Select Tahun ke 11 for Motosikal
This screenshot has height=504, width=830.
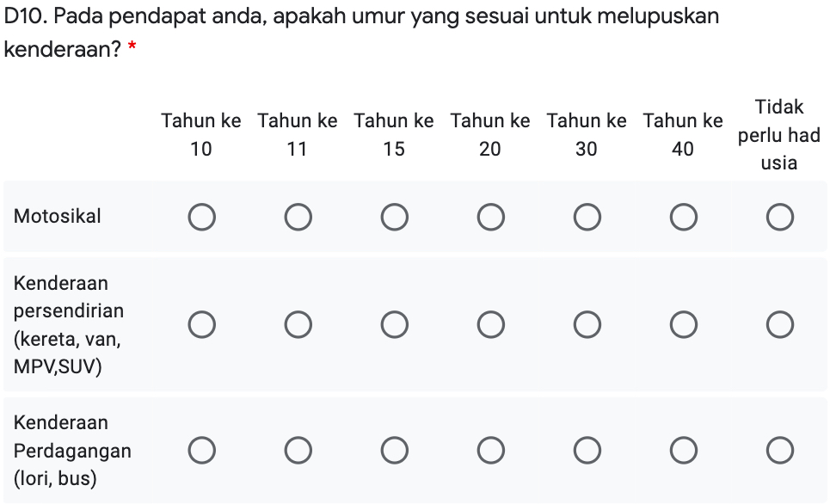[x=298, y=218]
